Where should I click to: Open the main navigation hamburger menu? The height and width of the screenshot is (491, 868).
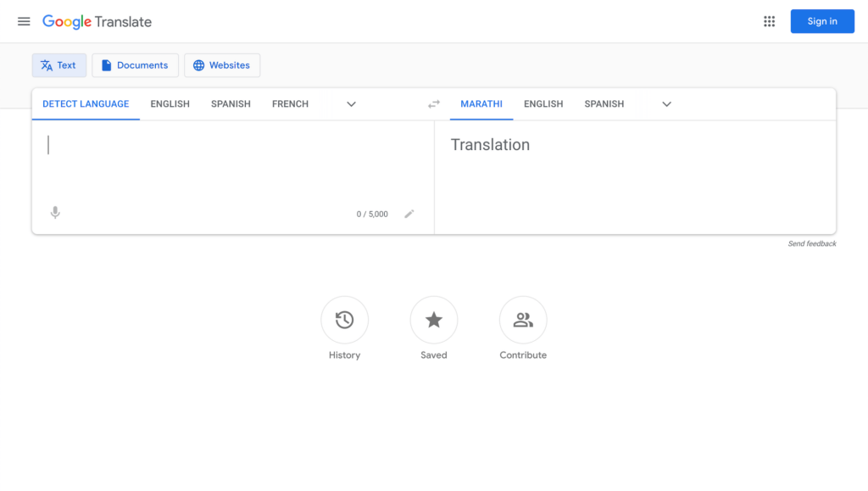pos(24,21)
